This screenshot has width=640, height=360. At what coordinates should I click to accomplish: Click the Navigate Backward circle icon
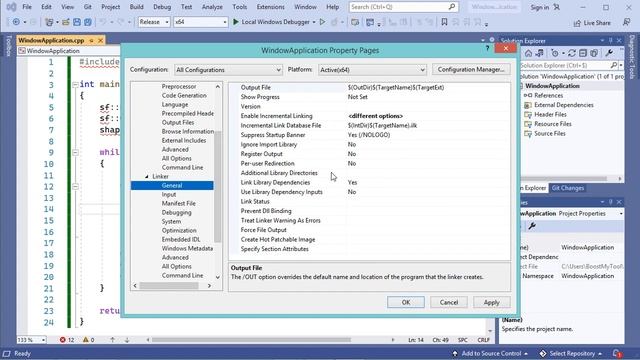[16, 22]
